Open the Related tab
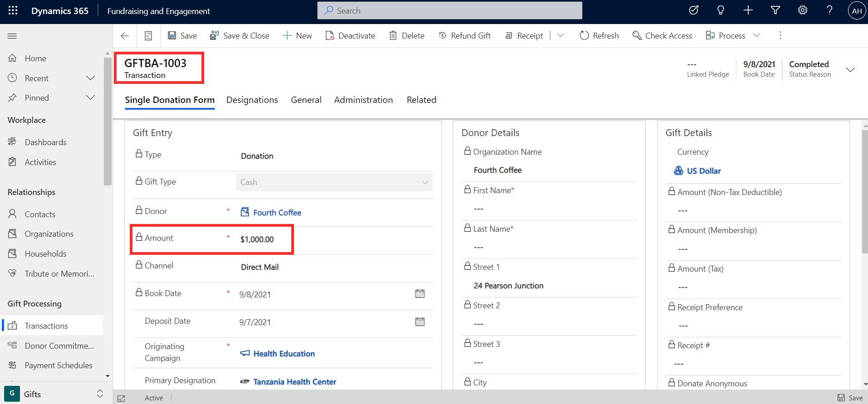 pos(422,100)
